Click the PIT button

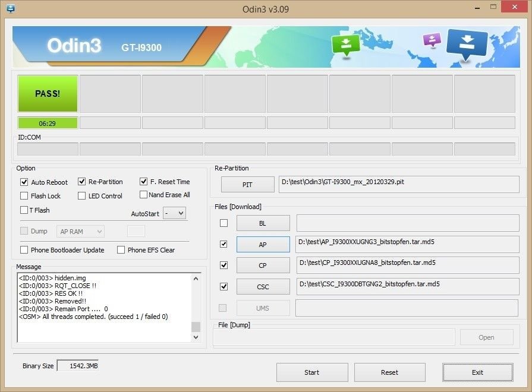click(248, 185)
